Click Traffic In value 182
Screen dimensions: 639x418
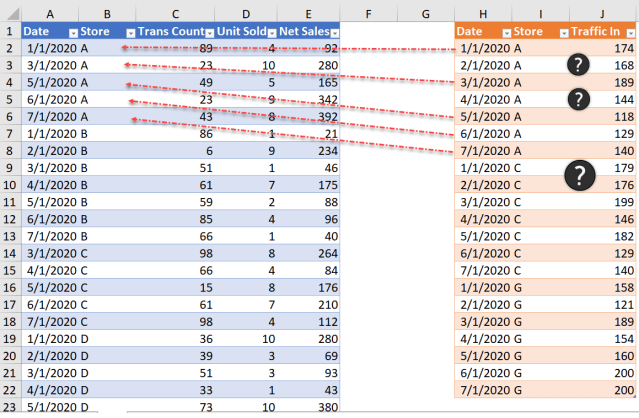coord(602,236)
